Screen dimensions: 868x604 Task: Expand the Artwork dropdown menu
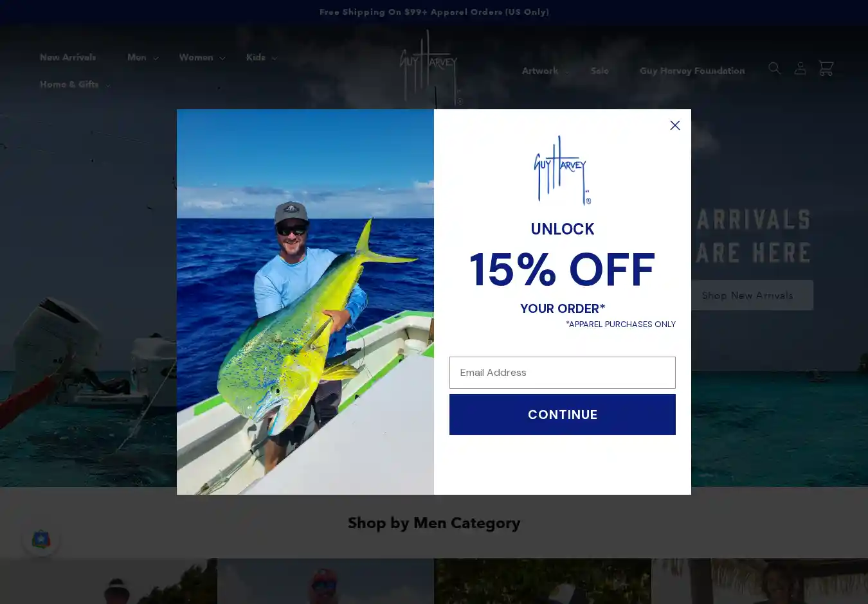(545, 71)
